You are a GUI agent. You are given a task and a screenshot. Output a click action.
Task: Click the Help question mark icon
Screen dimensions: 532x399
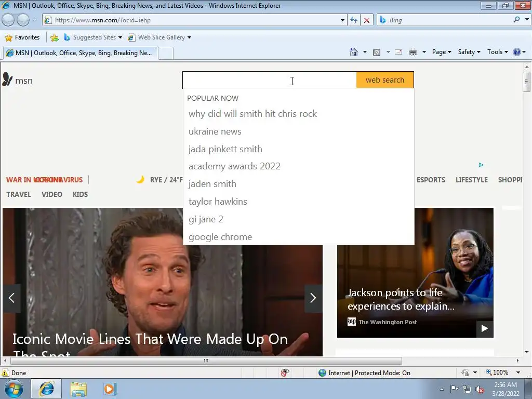(x=517, y=52)
